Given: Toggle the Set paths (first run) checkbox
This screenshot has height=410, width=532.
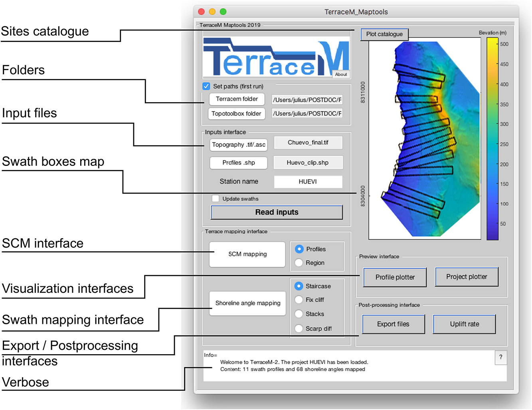Looking at the screenshot, I should 206,86.
